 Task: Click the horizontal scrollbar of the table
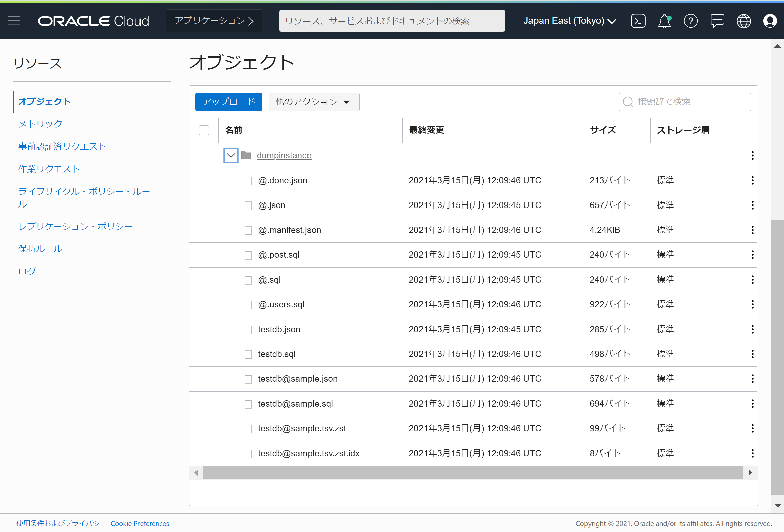pos(472,473)
